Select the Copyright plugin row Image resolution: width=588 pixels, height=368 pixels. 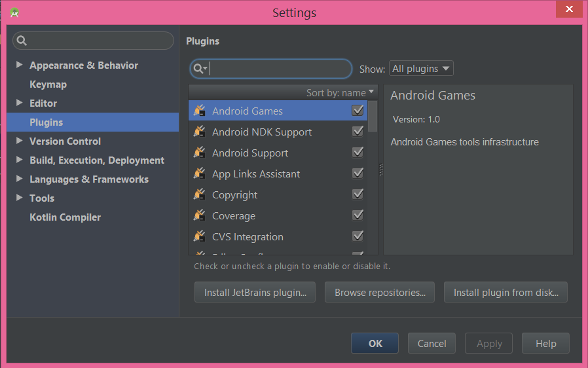(278, 194)
